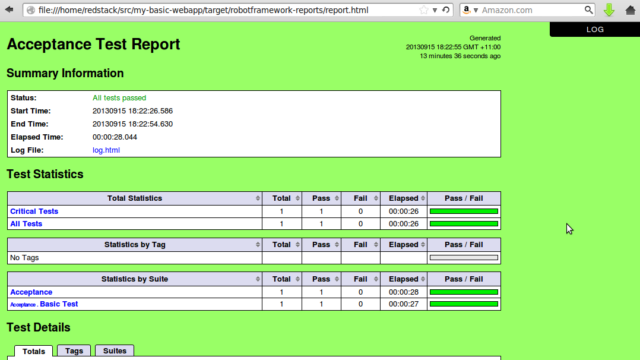Open the URL history dropdown arrow
The image size is (640, 360).
click(435, 10)
